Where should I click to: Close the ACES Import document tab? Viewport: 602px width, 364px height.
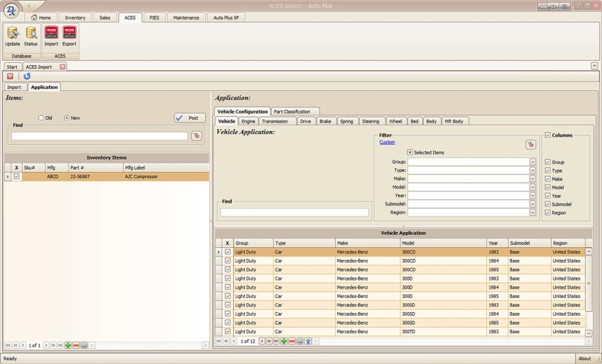(x=62, y=67)
